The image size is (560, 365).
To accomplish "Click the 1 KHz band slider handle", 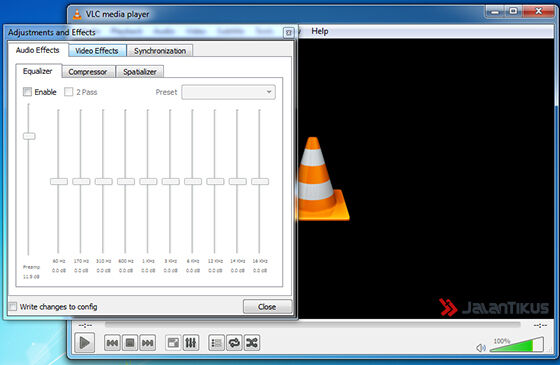I will 148,181.
